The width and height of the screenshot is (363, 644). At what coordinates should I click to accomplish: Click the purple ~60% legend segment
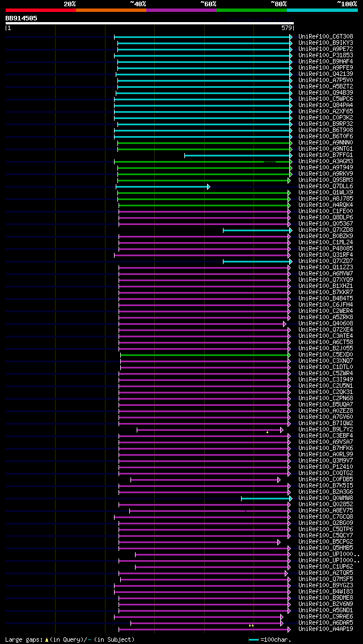click(181, 10)
